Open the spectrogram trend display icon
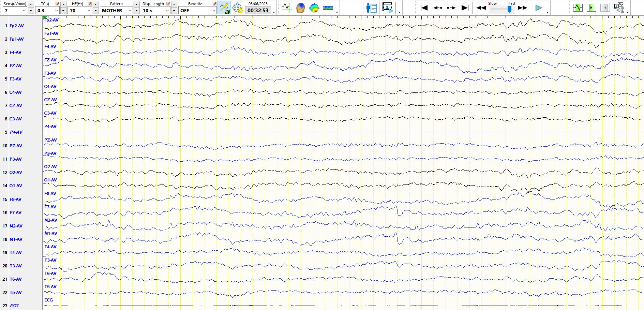This screenshot has height=310, width=644. 328,8
